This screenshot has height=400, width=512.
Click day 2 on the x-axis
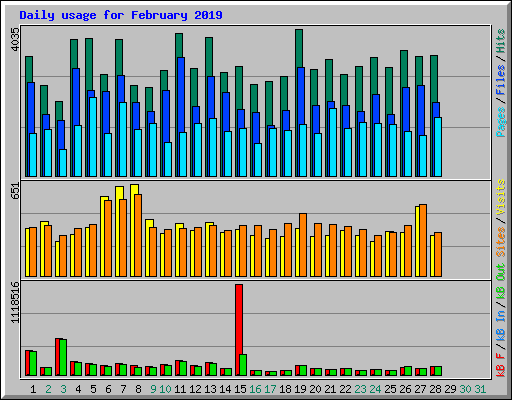[48, 389]
